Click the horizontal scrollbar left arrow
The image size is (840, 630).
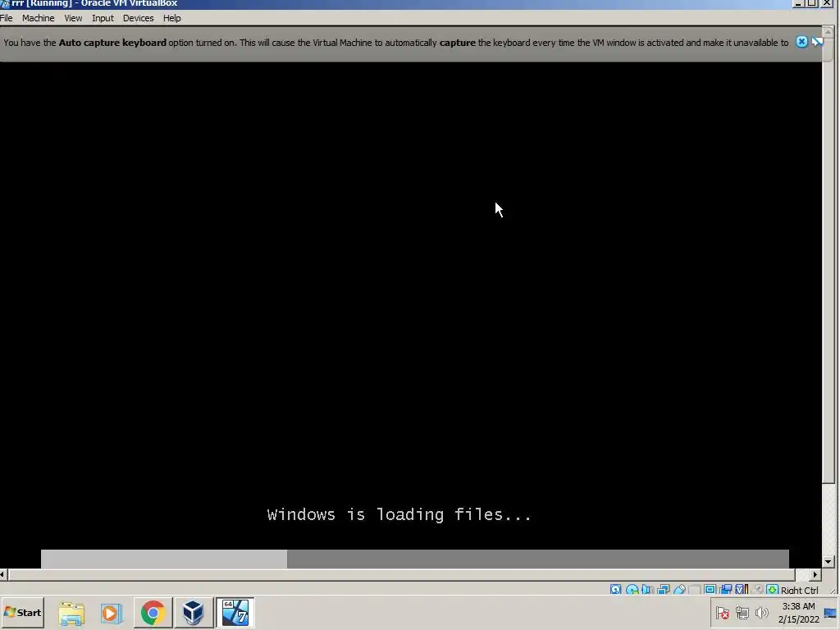coord(2,574)
